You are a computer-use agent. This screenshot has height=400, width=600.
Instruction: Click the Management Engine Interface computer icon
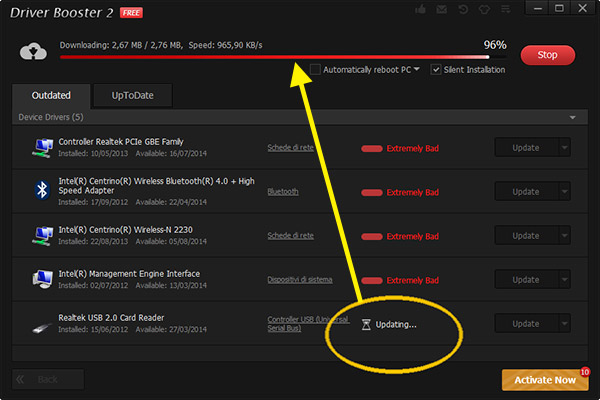click(42, 279)
